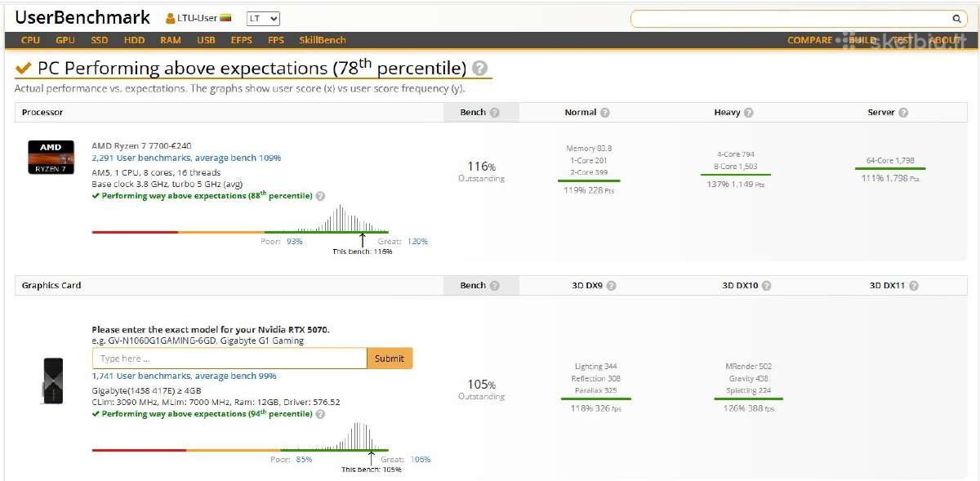The height and width of the screenshot is (481, 980).
Task: Click the help icon beside Normal column
Action: coord(605,113)
